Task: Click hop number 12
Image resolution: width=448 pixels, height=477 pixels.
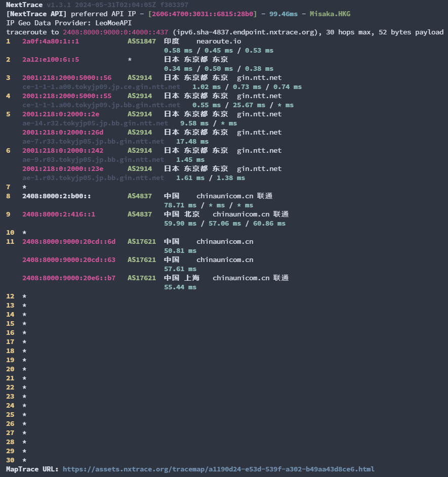Action: click(x=10, y=296)
